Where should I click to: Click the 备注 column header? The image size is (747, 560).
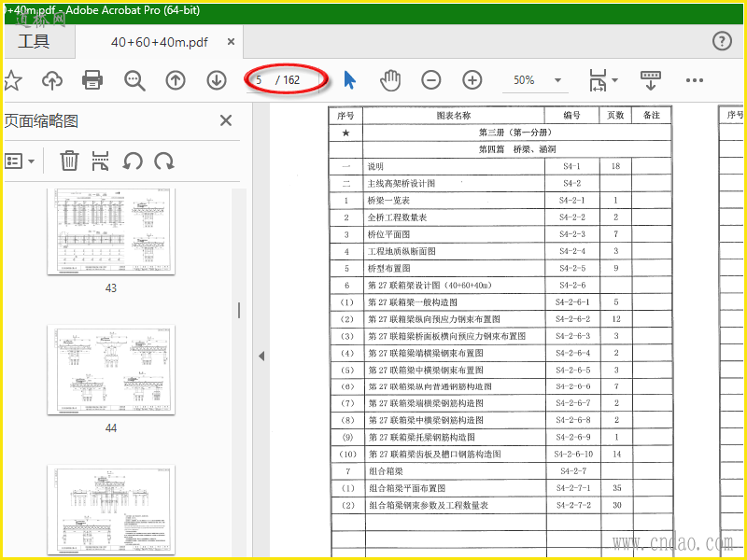point(651,115)
